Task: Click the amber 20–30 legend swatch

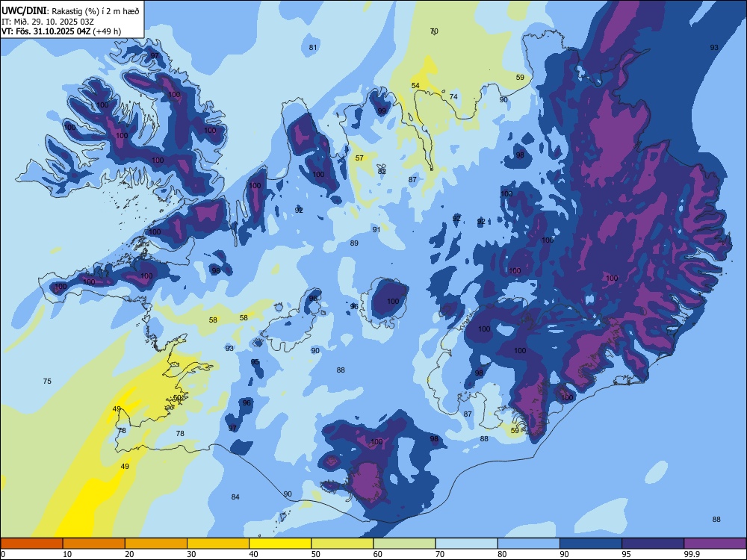Action: tap(156, 544)
